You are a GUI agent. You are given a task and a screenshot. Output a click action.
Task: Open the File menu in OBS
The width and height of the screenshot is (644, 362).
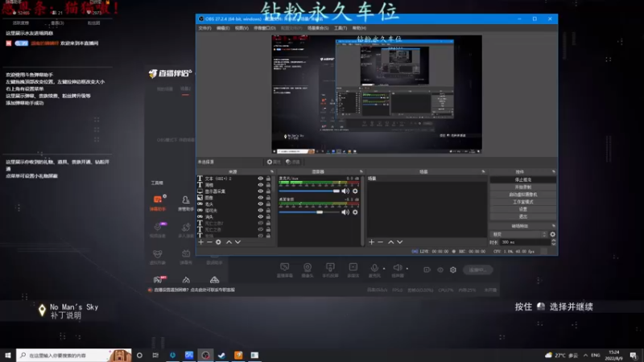coord(204,28)
